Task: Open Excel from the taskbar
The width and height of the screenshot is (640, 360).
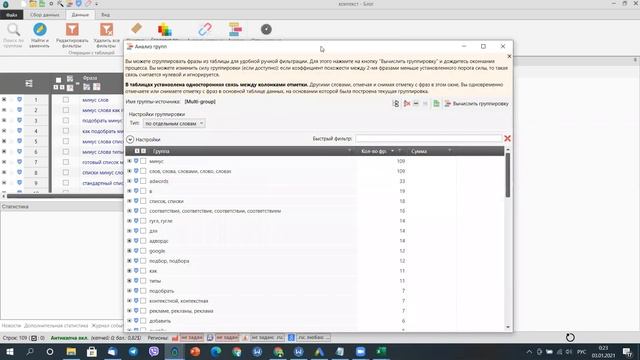Action: [x=381, y=351]
